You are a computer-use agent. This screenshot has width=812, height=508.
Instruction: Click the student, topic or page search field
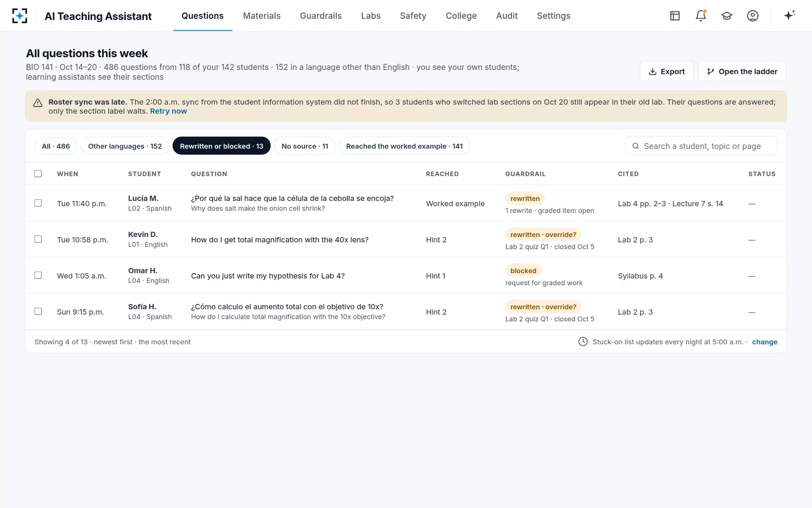click(x=701, y=146)
